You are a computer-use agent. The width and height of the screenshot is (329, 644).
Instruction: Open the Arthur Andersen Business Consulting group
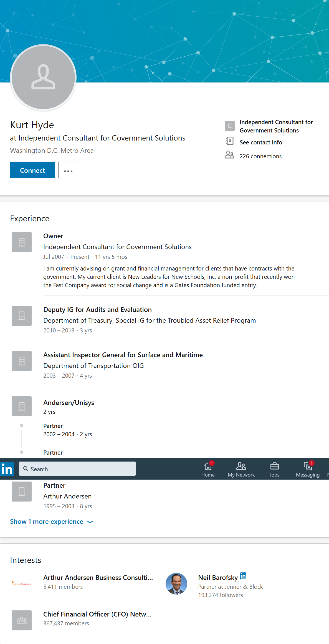tap(98, 577)
